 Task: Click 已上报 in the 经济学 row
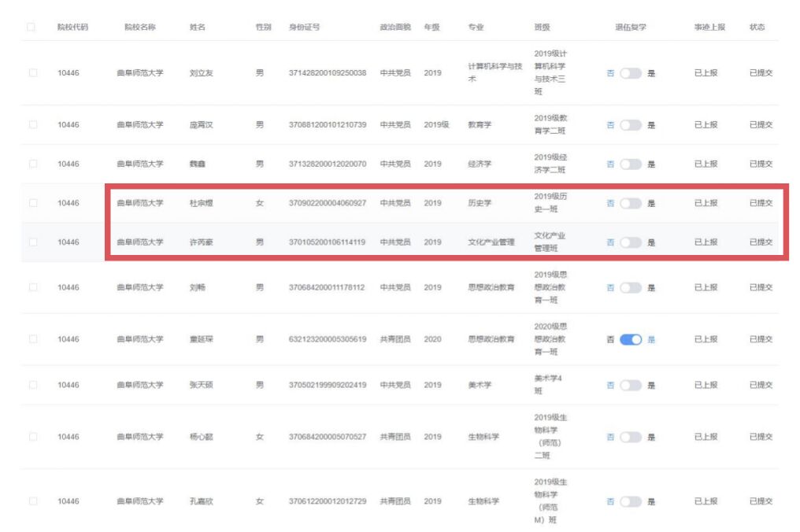(706, 164)
